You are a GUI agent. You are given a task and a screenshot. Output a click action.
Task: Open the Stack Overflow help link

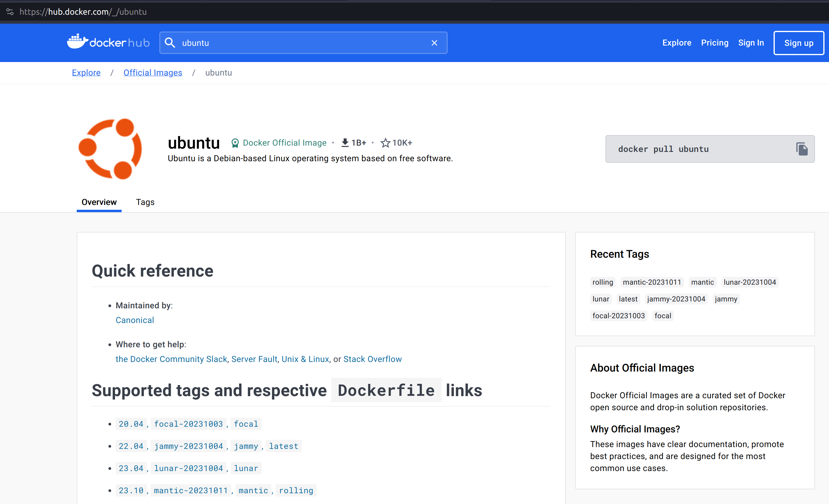coord(372,359)
